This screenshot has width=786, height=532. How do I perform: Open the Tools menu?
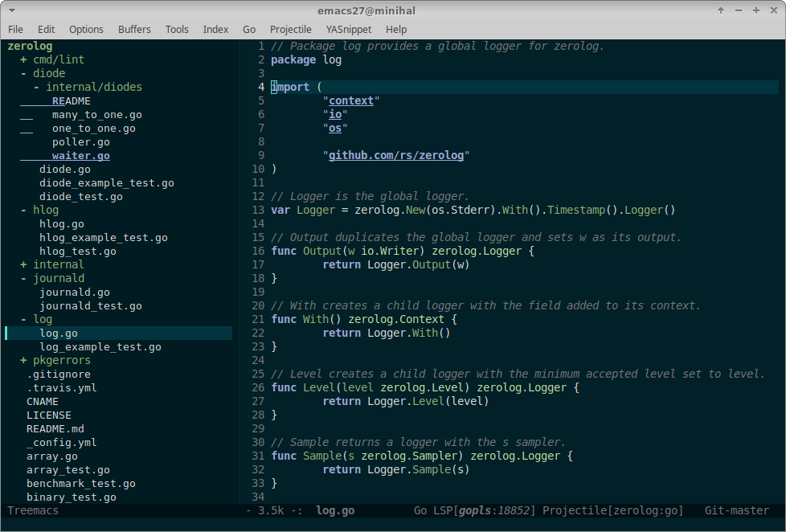click(x=177, y=30)
